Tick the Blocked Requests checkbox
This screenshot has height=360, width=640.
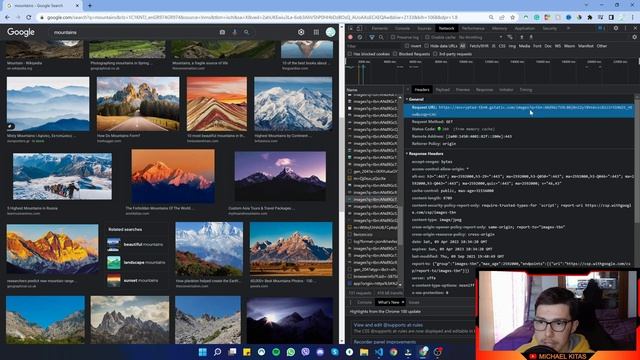click(395, 54)
